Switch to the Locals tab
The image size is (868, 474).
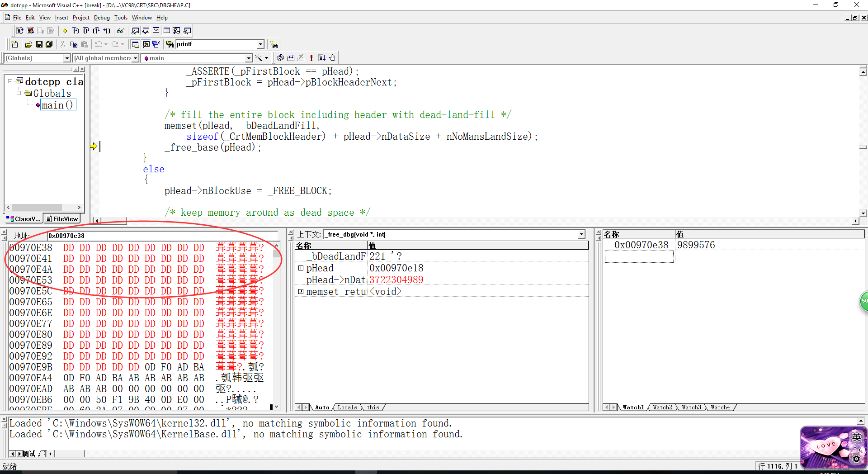click(x=347, y=408)
